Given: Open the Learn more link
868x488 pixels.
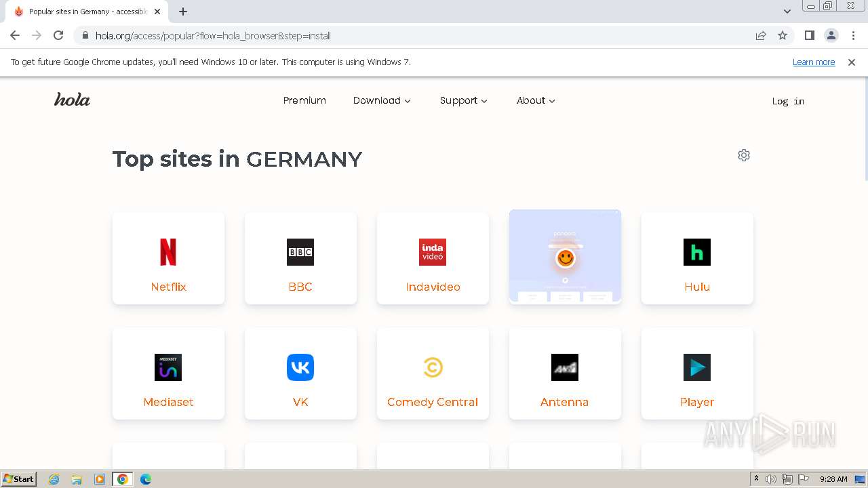Looking at the screenshot, I should 814,62.
